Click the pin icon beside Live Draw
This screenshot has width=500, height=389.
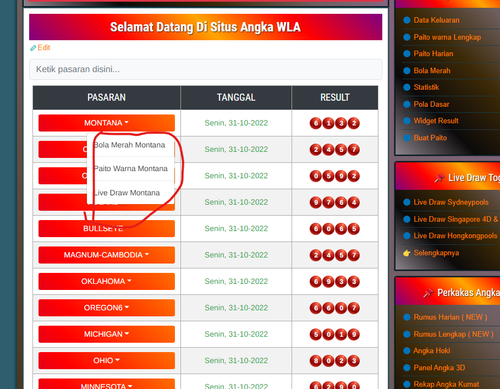tap(439, 178)
